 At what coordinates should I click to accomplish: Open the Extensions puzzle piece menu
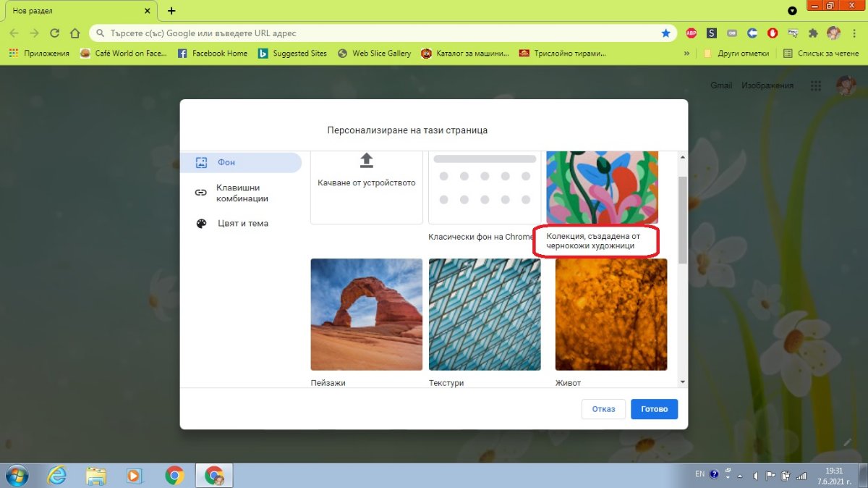(x=813, y=33)
